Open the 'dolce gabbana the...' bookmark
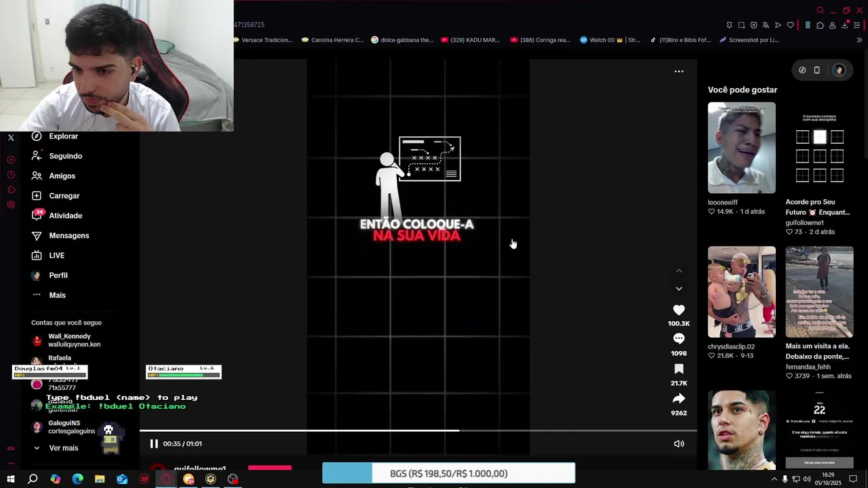Viewport: 868px width, 488px height. [x=402, y=40]
